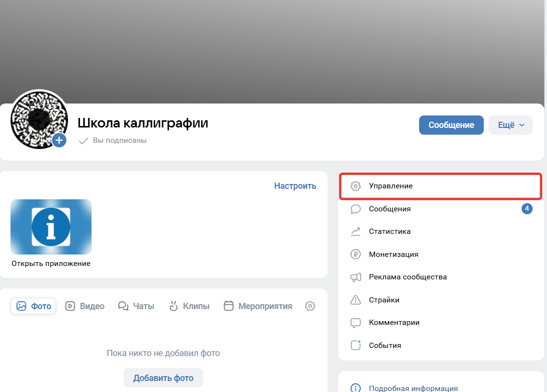Open content block settings gear near tabs
Image resolution: width=547 pixels, height=392 pixels.
point(310,306)
